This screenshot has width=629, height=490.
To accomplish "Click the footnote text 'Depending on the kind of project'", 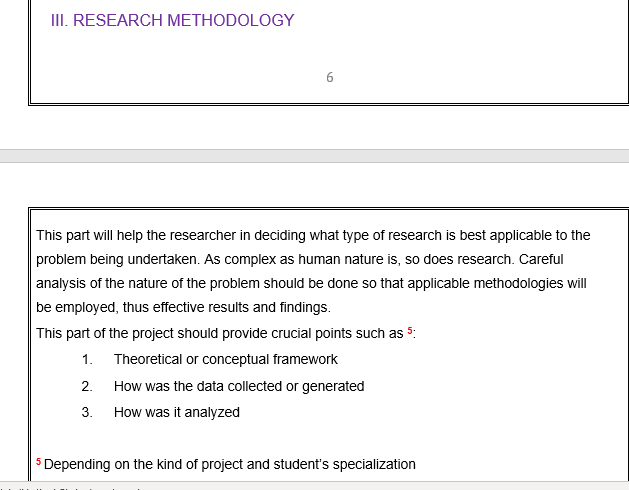I will click(x=229, y=464).
